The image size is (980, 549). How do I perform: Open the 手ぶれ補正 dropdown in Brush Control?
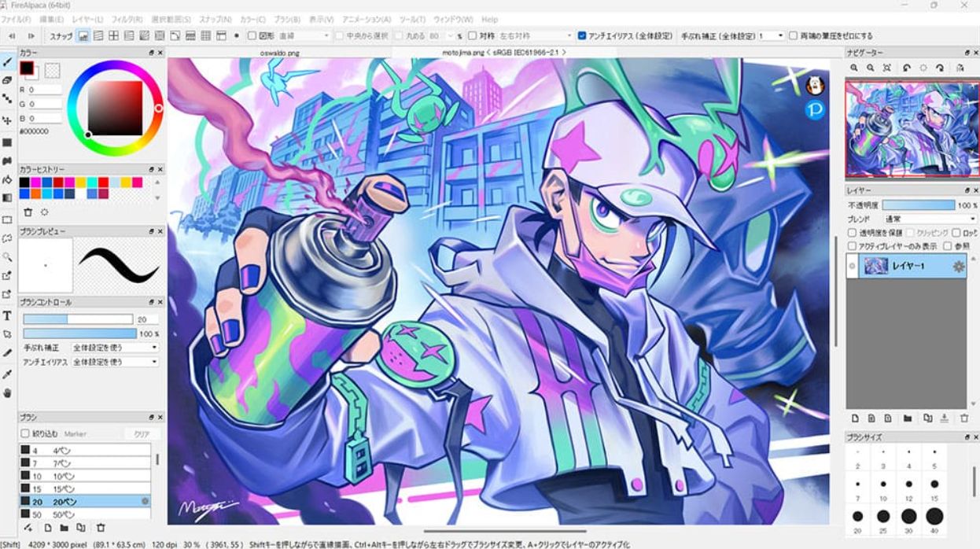tap(114, 347)
